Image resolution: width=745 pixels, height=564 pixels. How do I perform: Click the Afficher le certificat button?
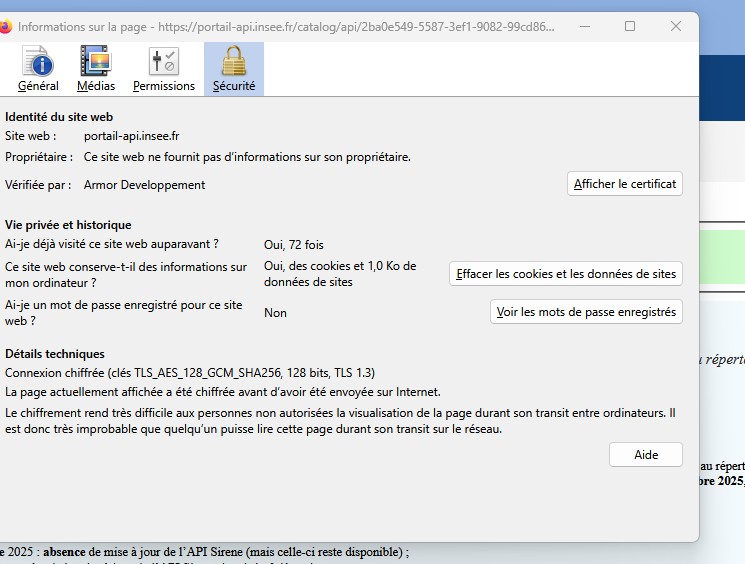click(625, 184)
